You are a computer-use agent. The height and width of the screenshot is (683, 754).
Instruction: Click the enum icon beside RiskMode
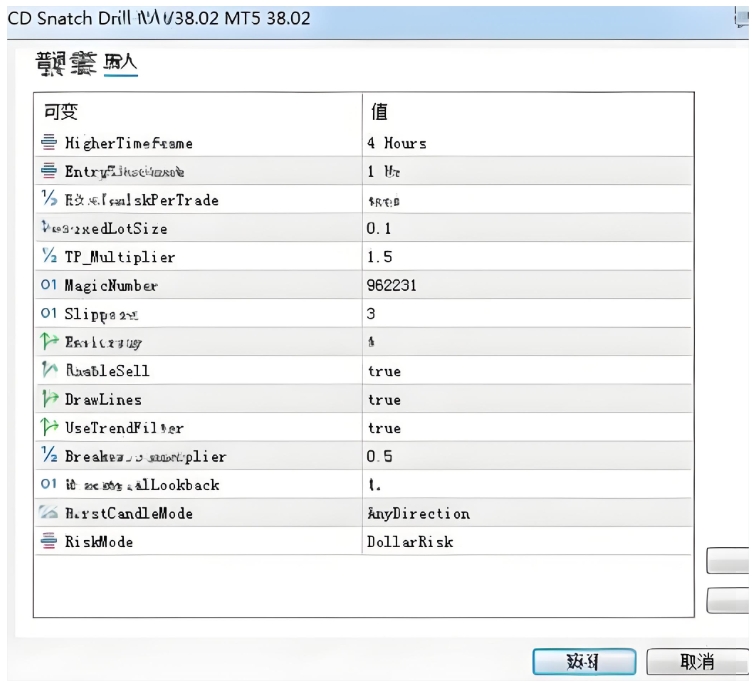49,541
